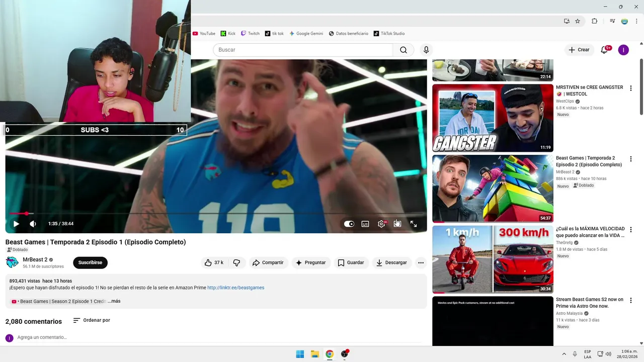The height and width of the screenshot is (362, 644).
Task: Open the WestClips channel name
Action: pos(565,101)
